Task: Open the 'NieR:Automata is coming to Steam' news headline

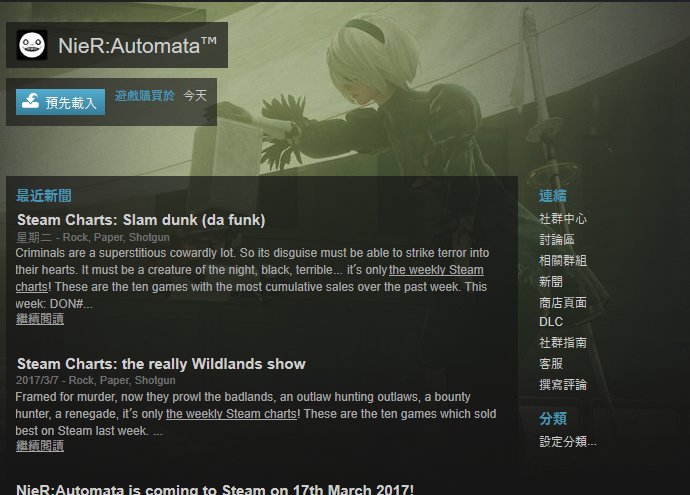Action: point(215,489)
